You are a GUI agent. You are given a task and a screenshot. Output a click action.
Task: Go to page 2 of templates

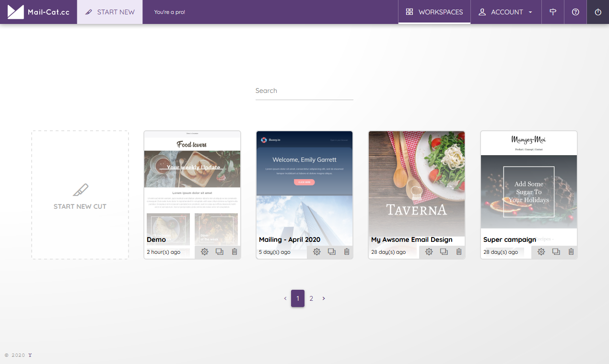311,298
